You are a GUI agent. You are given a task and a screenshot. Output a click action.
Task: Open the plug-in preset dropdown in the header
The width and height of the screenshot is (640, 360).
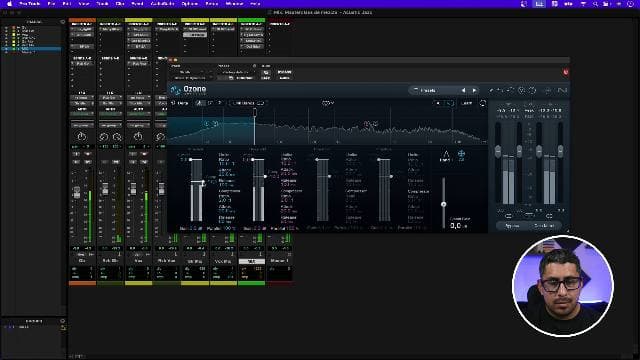point(236,72)
